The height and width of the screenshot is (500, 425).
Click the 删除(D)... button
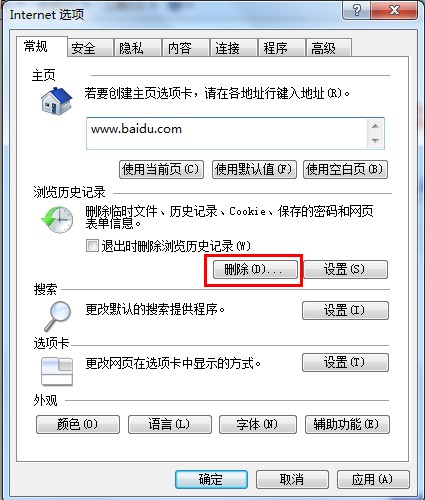click(x=255, y=269)
